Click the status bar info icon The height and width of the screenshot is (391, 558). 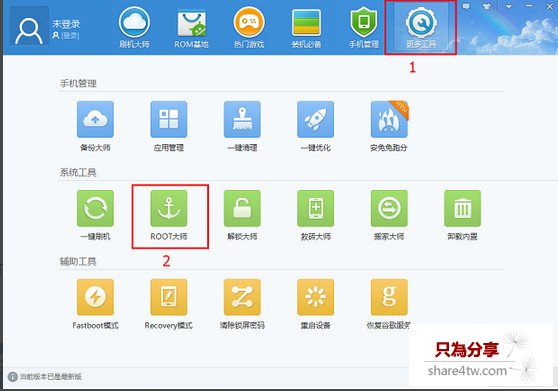tap(12, 376)
